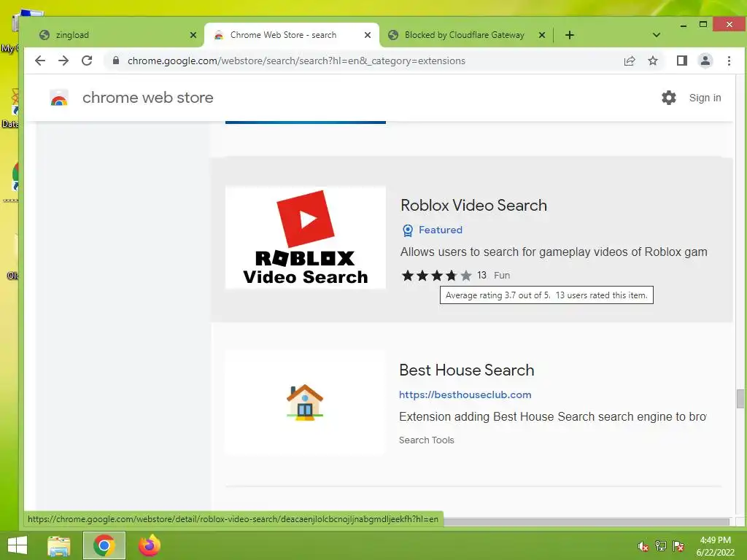Click the muted volume tray icon
Viewport: 747px width, 560px height.
pos(643,546)
